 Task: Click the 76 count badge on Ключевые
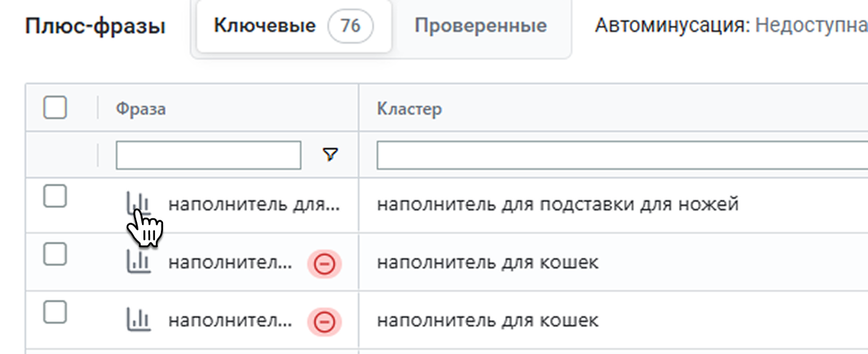click(x=350, y=27)
